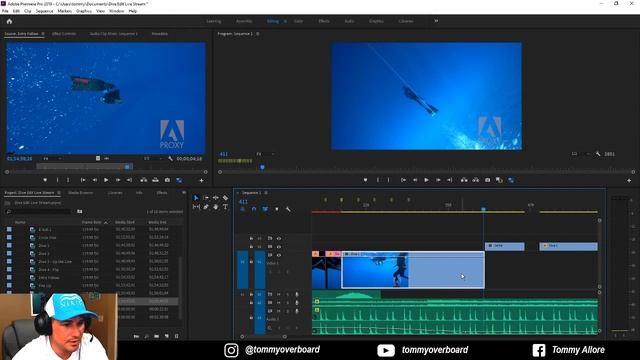
Task: Select the Selection tool in tools panel
Action: click(196, 198)
